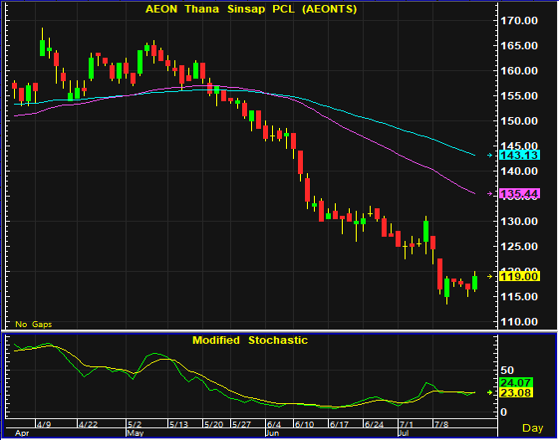
Task: Select the 6/4 date marker
Action: tap(274, 424)
